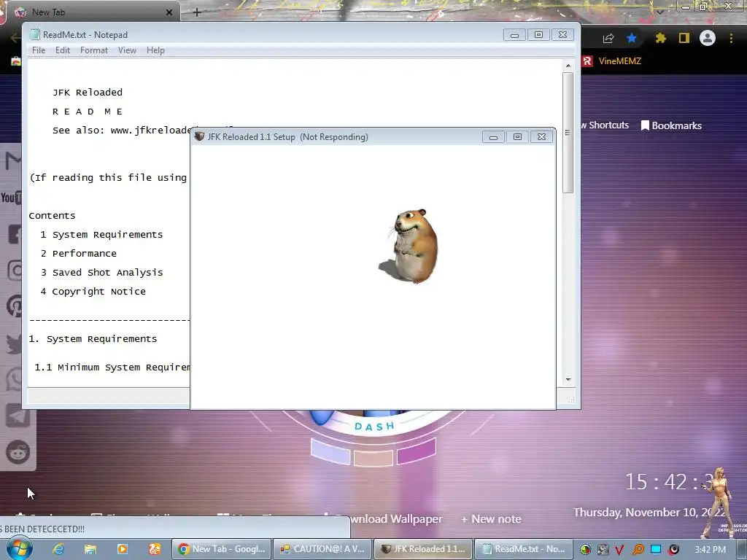This screenshot has height=560, width=747.
Task: Click the New note button
Action: (x=491, y=519)
